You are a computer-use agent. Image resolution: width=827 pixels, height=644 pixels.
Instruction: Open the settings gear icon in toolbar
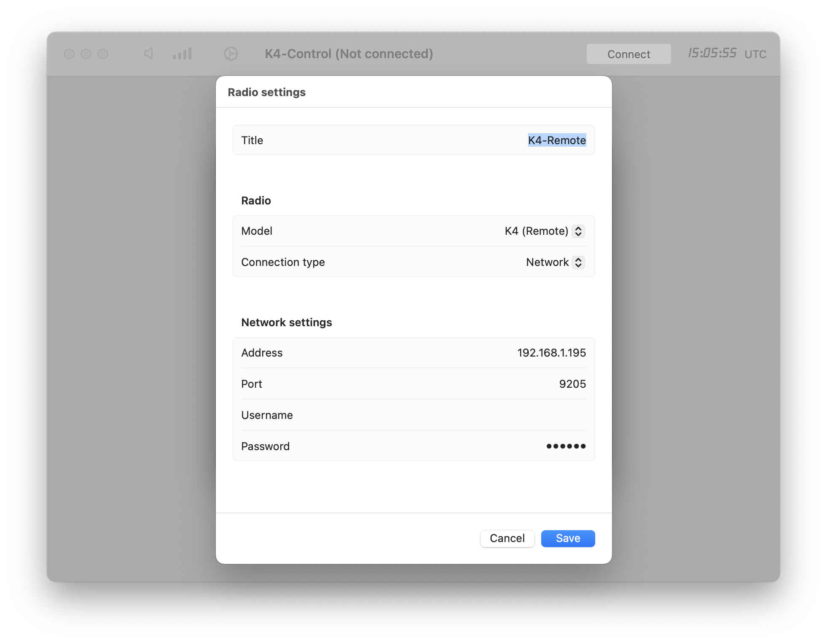click(x=231, y=54)
